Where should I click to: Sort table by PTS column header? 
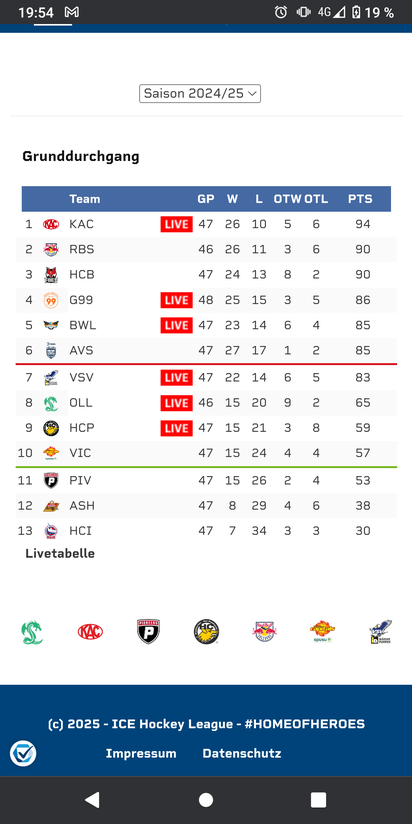coord(360,199)
